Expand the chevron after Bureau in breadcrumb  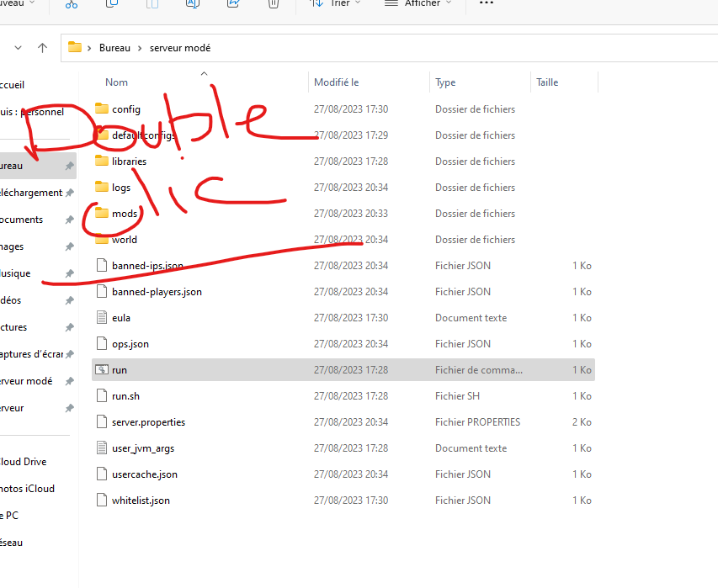tap(140, 48)
